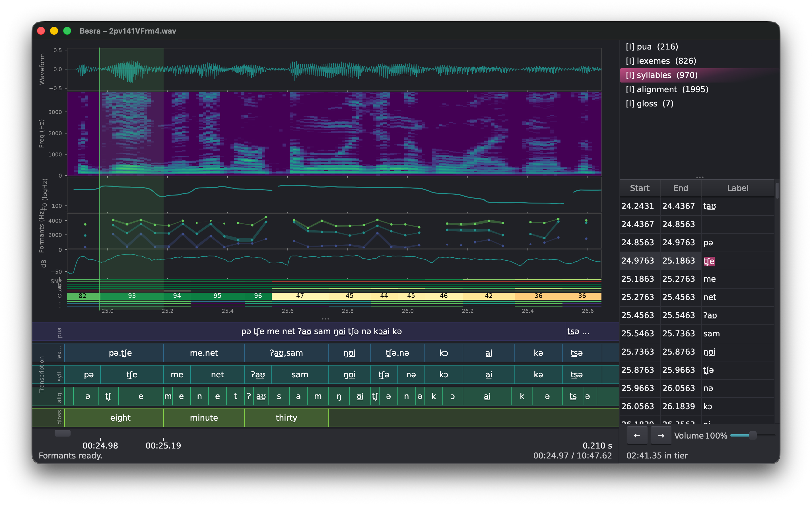Select the lexemes tier (826)
This screenshot has width=812, height=506.
(x=699, y=61)
